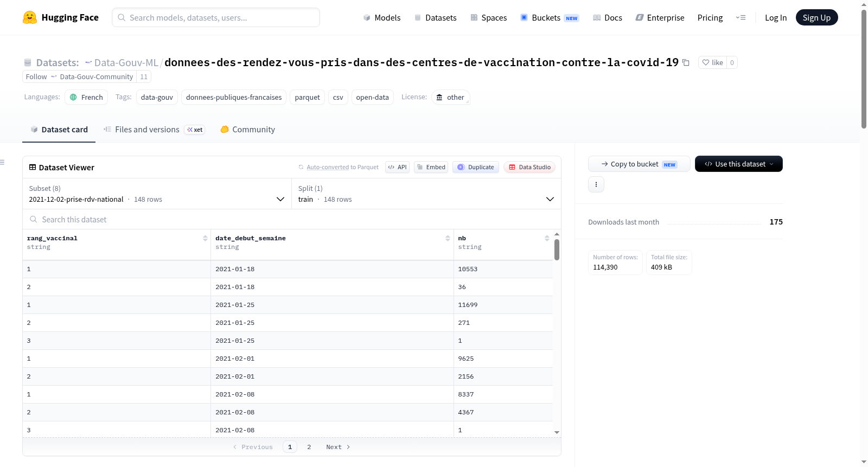
Task: Follow Data-Gouv-Community button
Action: 79,76
